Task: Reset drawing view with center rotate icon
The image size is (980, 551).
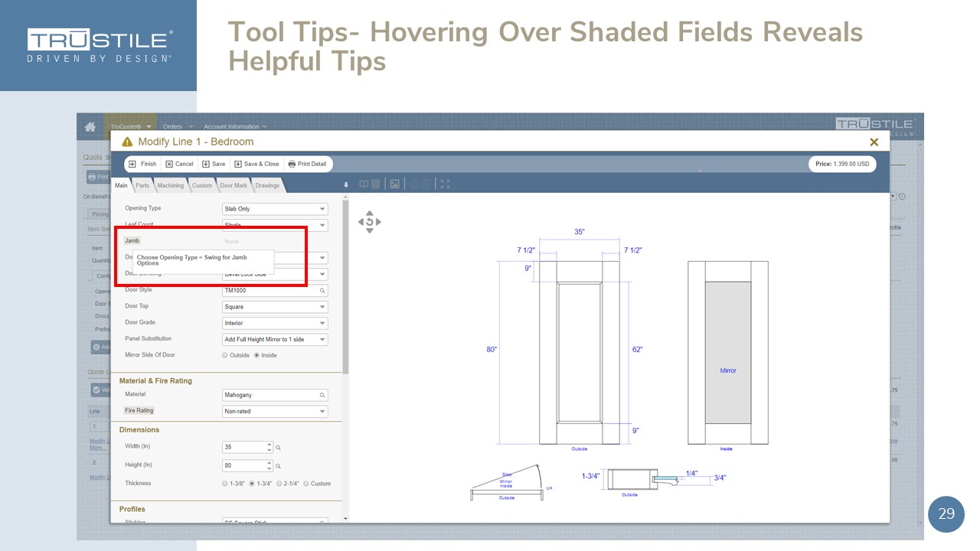Action: pyautogui.click(x=370, y=222)
